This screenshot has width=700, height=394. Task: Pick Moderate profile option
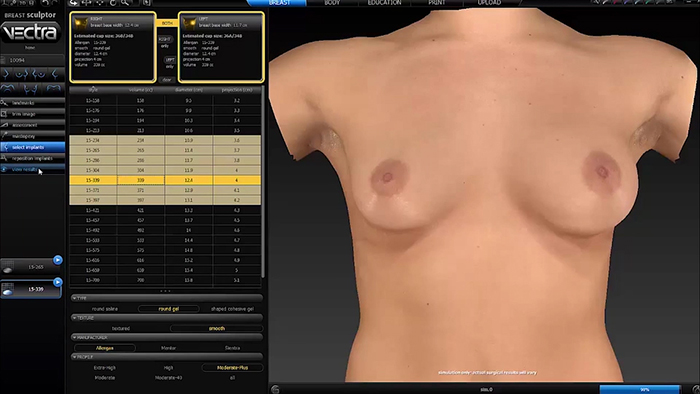(105, 377)
